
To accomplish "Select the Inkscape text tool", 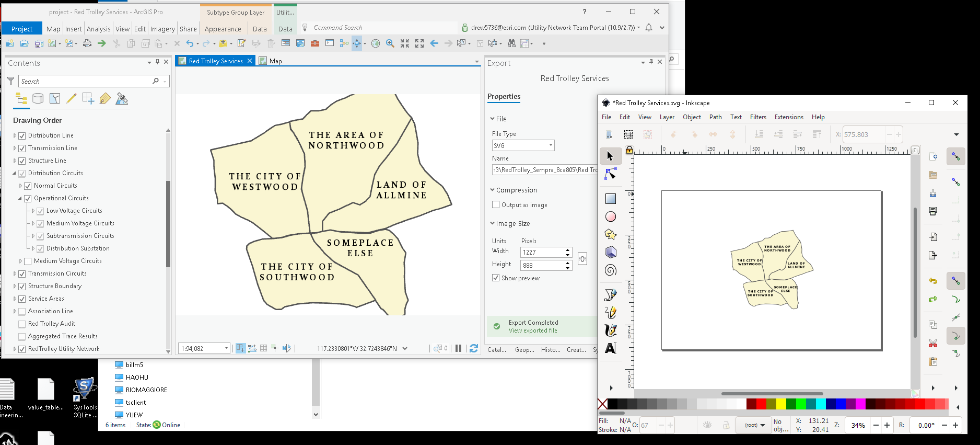I will (x=610, y=348).
